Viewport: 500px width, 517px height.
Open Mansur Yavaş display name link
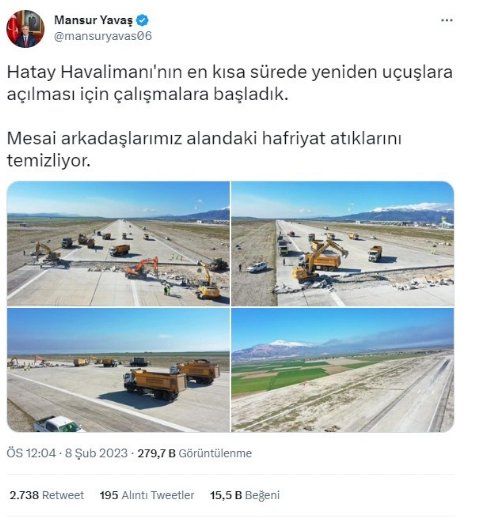click(93, 20)
